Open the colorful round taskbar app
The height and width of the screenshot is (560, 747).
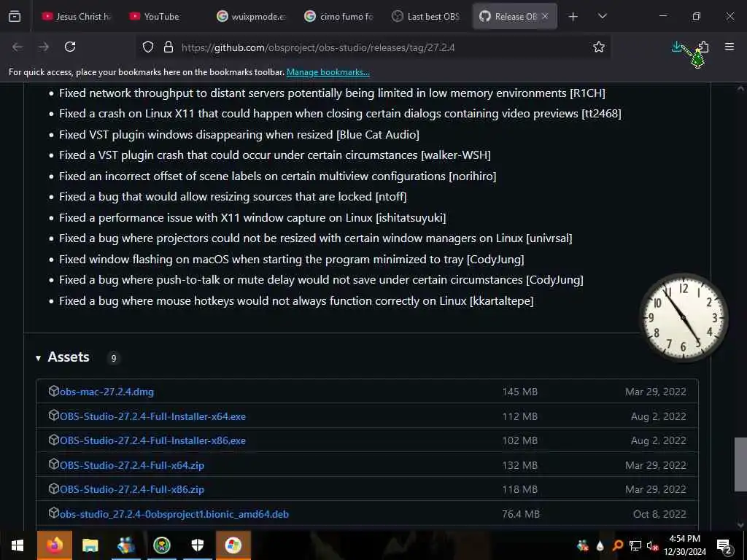click(233, 545)
